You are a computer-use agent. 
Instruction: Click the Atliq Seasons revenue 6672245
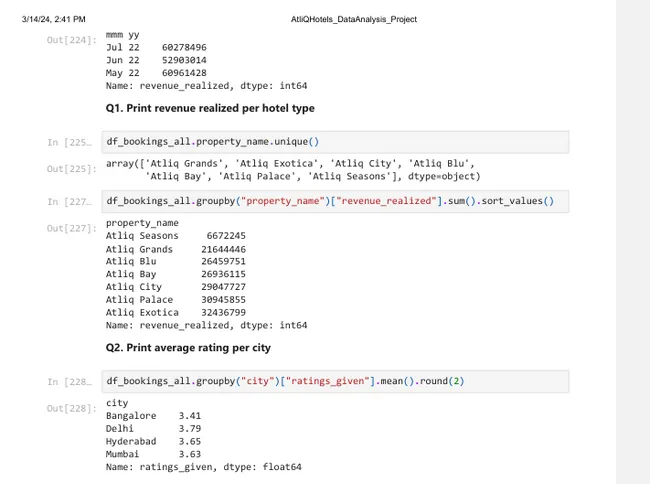tap(226, 236)
